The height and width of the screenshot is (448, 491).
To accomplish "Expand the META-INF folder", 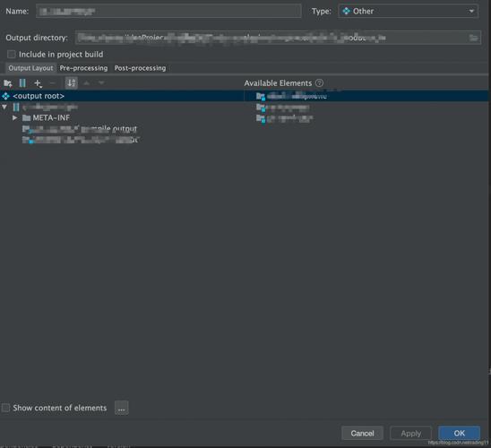I will pyautogui.click(x=14, y=117).
